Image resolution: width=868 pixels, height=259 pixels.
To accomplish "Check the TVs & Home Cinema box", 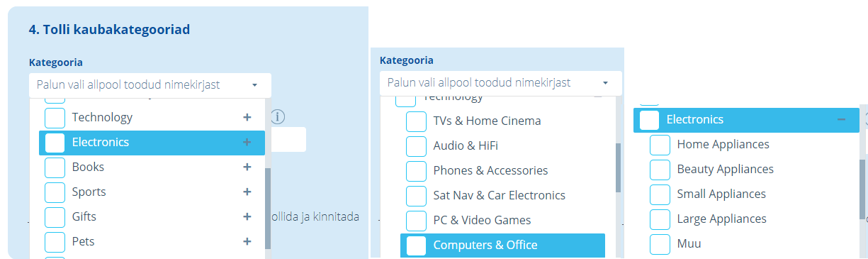I will pyautogui.click(x=416, y=121).
